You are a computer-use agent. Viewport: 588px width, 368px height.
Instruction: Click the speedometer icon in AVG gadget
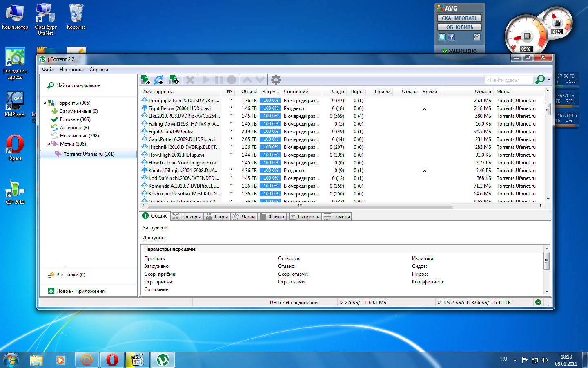[477, 37]
